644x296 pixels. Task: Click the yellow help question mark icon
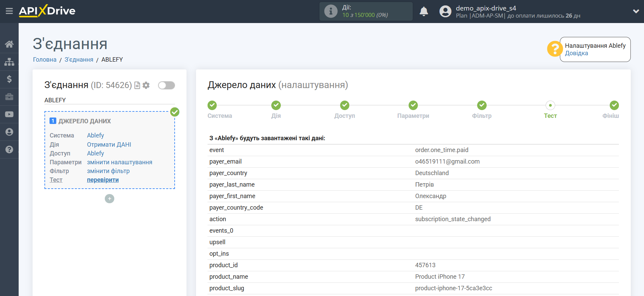click(x=554, y=49)
